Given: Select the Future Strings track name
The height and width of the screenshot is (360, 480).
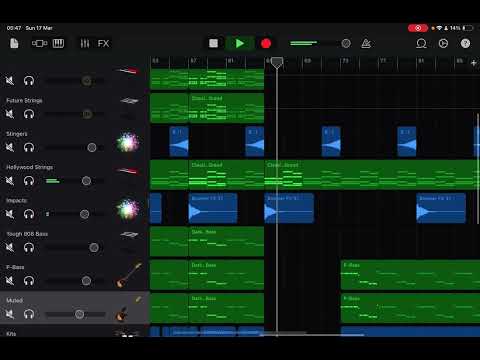Looking at the screenshot, I should click(24, 100).
